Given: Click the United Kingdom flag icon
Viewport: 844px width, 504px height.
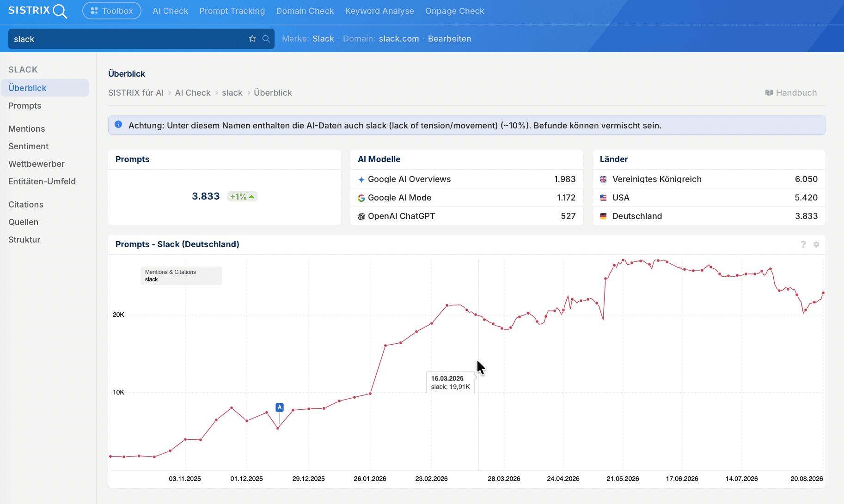Looking at the screenshot, I should [603, 179].
